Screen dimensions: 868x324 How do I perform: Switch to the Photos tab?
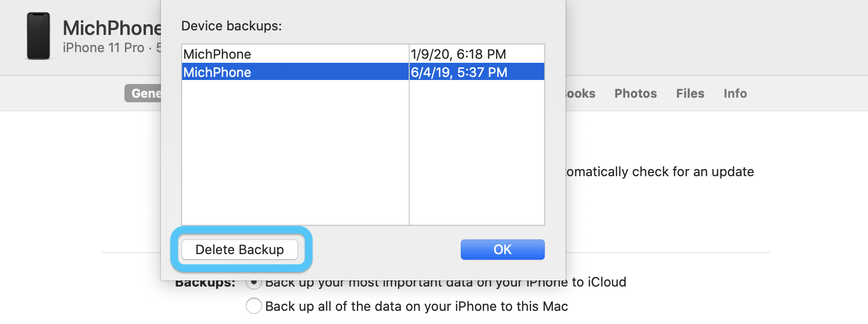[635, 93]
